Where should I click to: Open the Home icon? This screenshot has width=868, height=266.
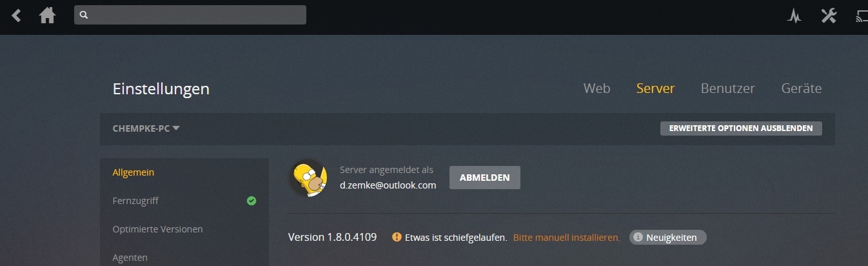[47, 15]
